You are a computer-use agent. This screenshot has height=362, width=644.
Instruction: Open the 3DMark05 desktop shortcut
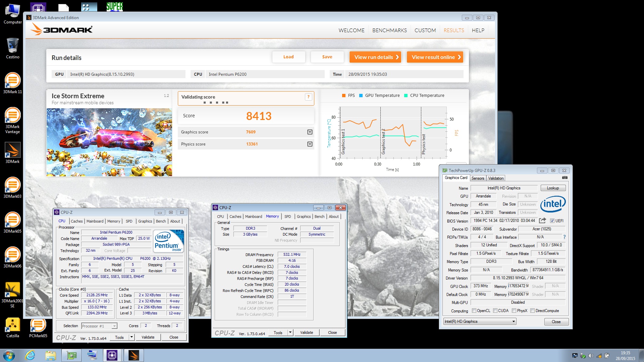point(12,223)
